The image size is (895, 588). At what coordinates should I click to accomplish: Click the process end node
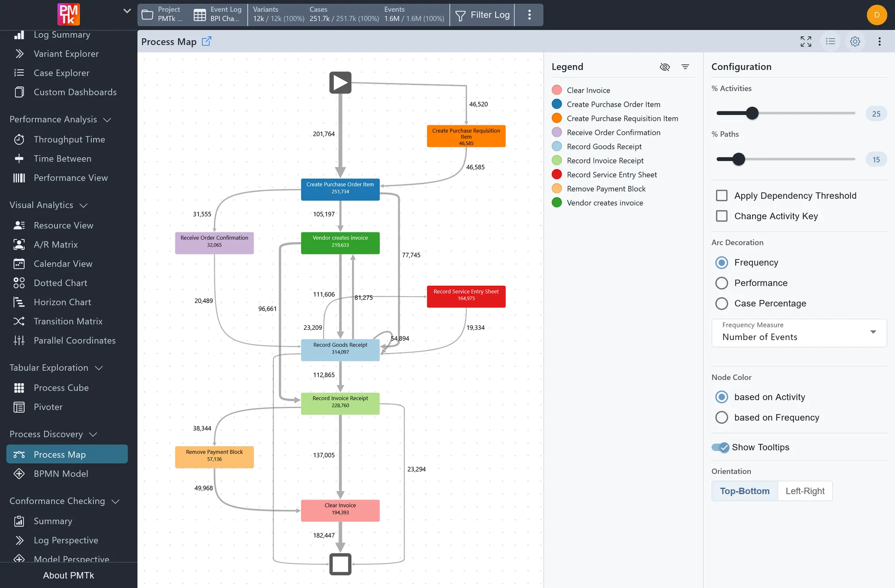click(340, 564)
